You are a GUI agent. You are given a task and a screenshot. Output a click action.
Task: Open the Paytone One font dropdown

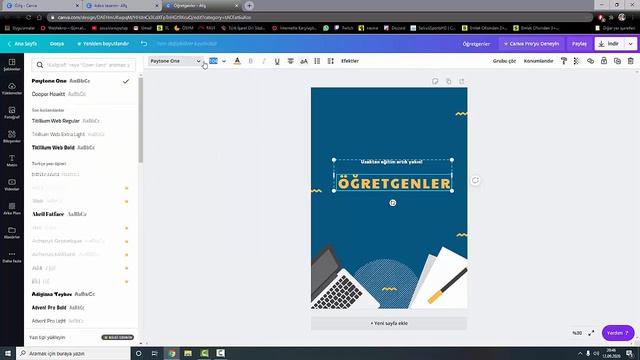[175, 61]
